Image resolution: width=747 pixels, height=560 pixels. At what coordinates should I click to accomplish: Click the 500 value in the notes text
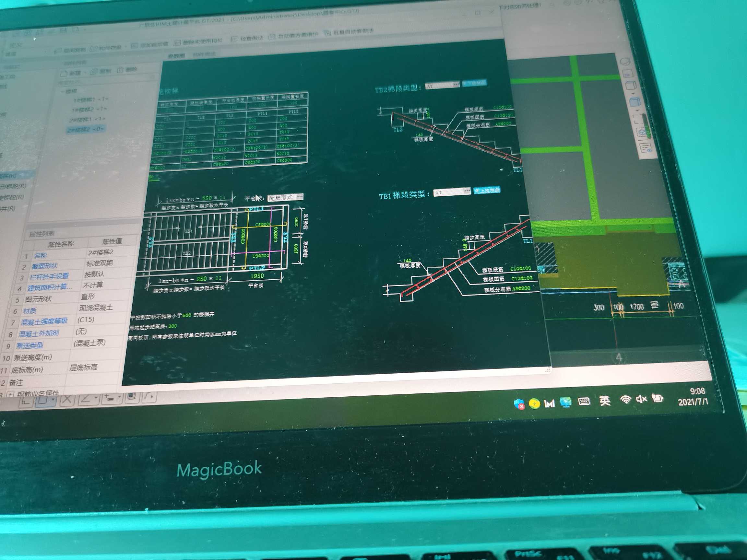pos(187,316)
